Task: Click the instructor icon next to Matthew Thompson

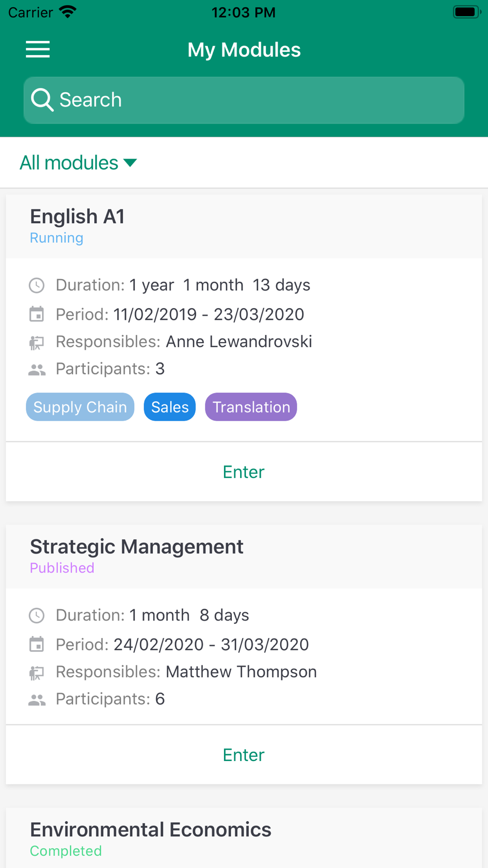Action: pyautogui.click(x=37, y=673)
